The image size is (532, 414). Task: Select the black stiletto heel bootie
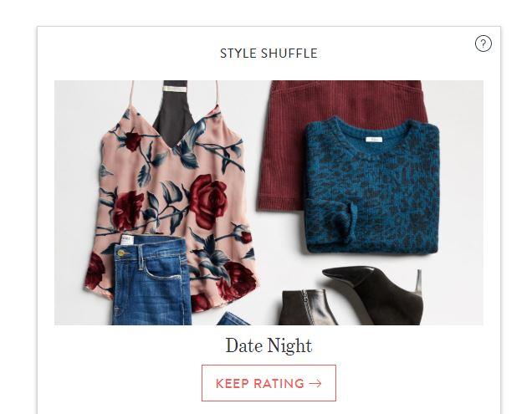coord(373,295)
